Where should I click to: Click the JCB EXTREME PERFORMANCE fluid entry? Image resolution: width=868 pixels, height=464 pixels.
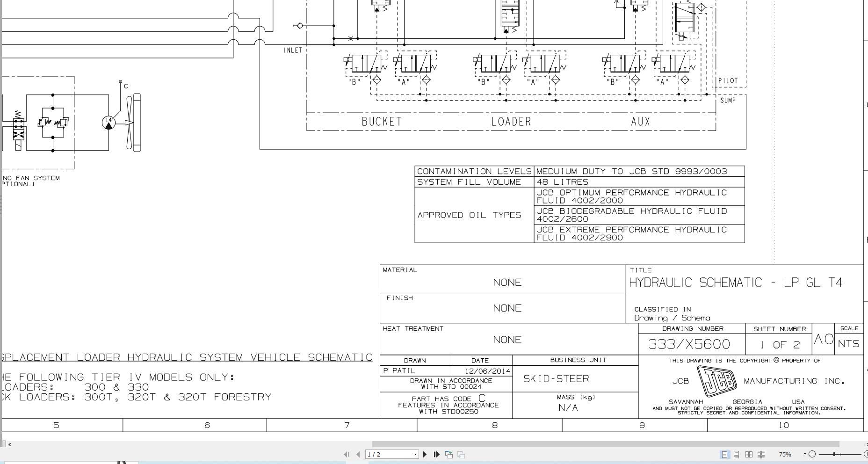click(x=639, y=233)
